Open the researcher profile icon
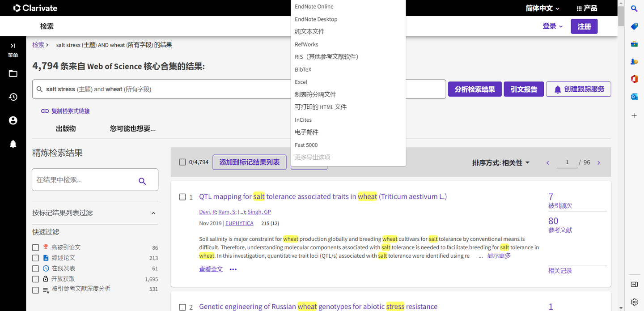 point(13,120)
